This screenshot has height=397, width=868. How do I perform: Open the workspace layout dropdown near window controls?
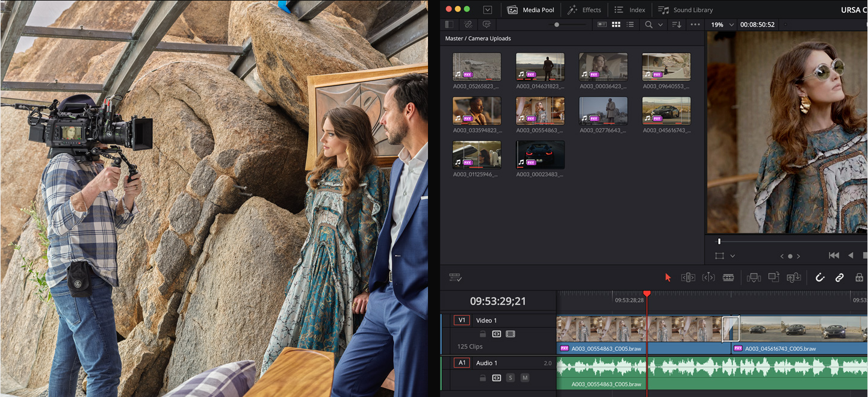tap(488, 10)
